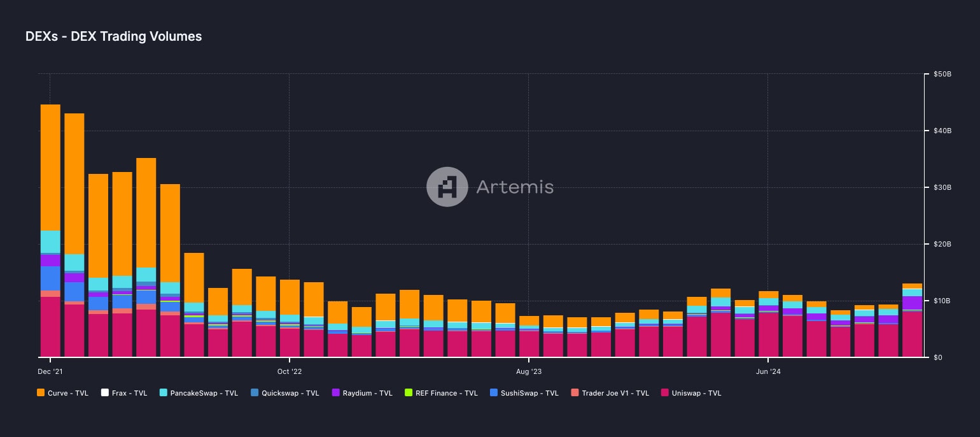The image size is (980, 437).
Task: Click the $10B y-axis label
Action: pos(942,301)
